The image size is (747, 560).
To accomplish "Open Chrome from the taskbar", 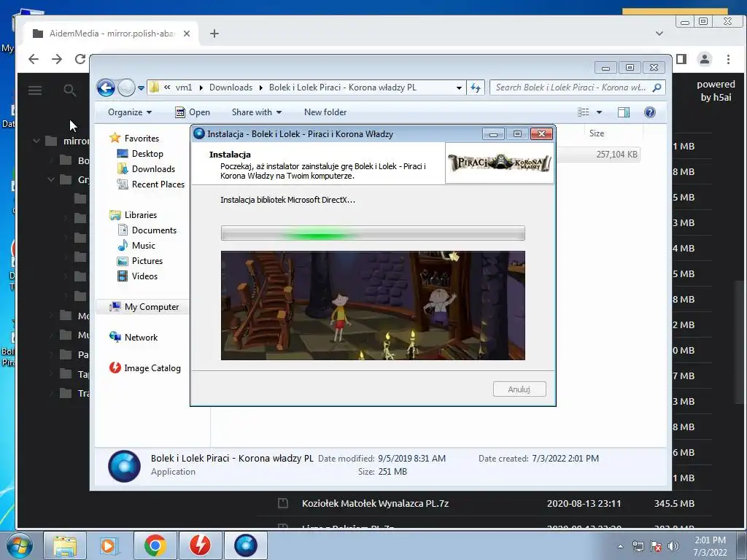I will click(x=155, y=545).
